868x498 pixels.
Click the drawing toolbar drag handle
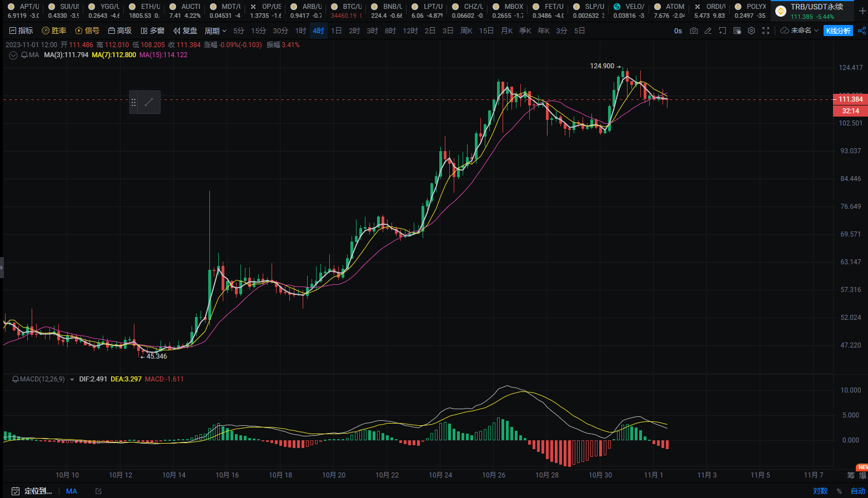[x=133, y=102]
